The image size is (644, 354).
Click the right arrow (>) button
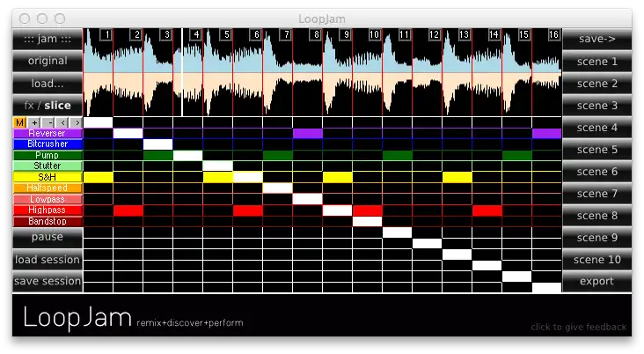click(77, 122)
